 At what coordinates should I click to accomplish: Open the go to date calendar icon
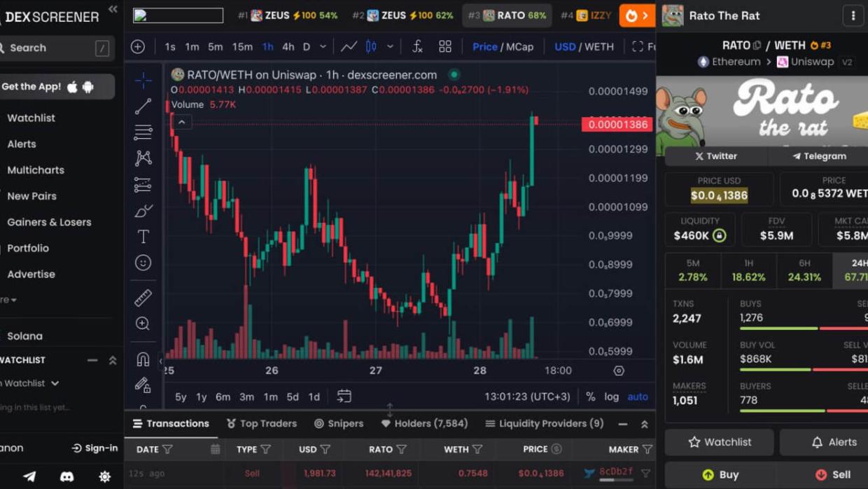coord(344,397)
